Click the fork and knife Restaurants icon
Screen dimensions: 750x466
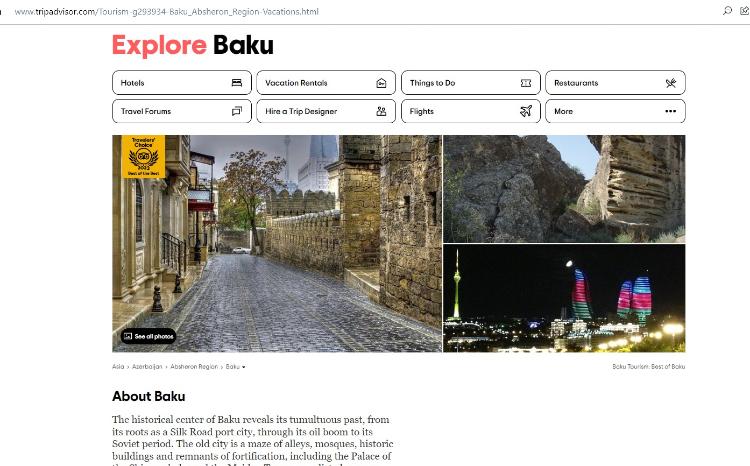671,83
